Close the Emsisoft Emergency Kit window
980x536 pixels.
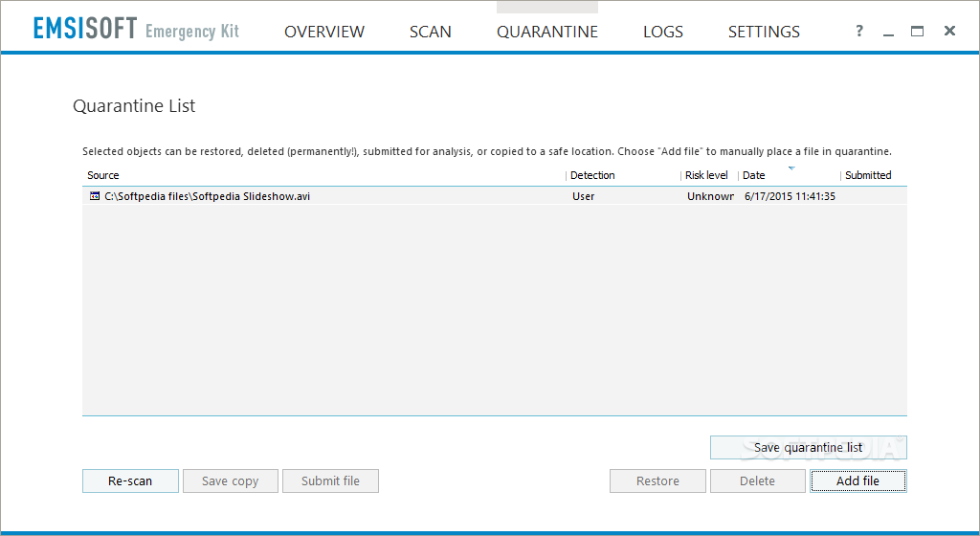pos(949,31)
